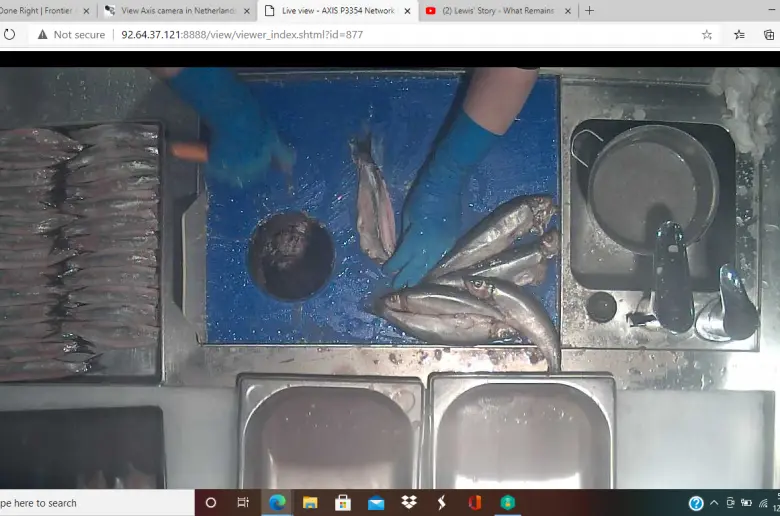Click the address bar URL field
The image size is (780, 516).
[x=400, y=34]
